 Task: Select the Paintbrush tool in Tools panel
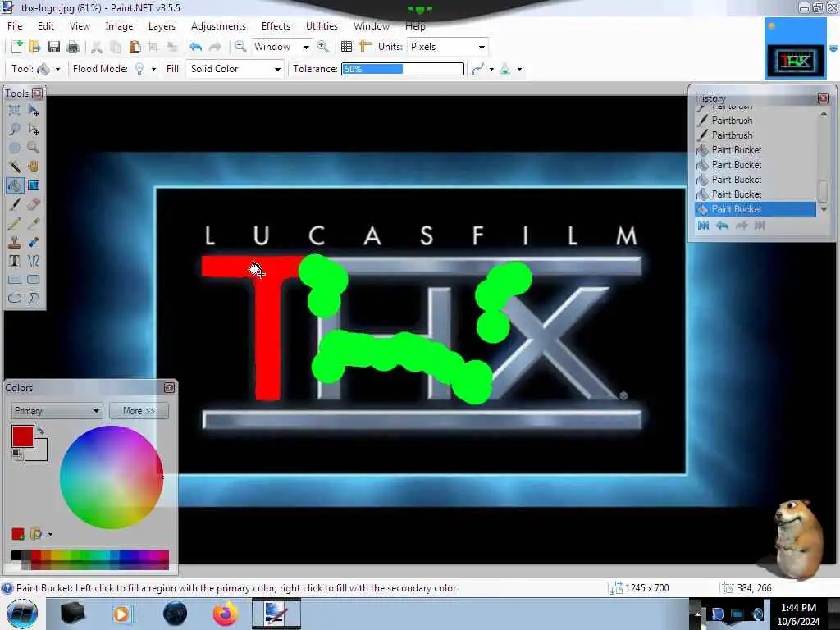pos(15,204)
